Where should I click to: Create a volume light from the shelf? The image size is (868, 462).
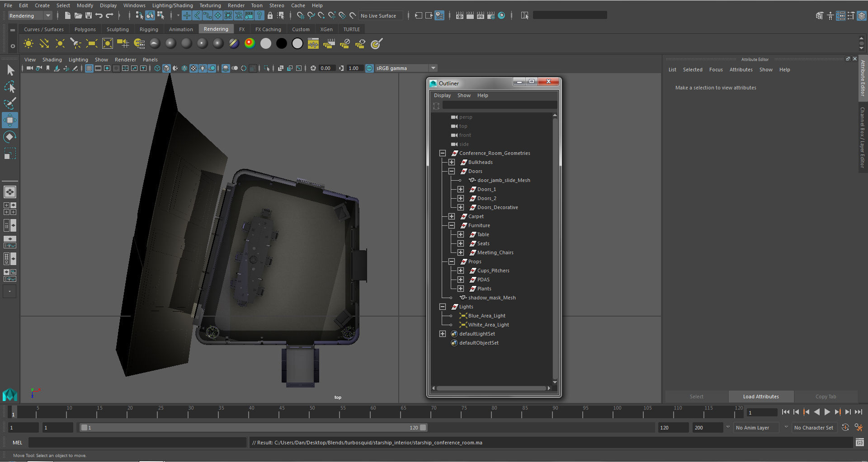coord(107,44)
